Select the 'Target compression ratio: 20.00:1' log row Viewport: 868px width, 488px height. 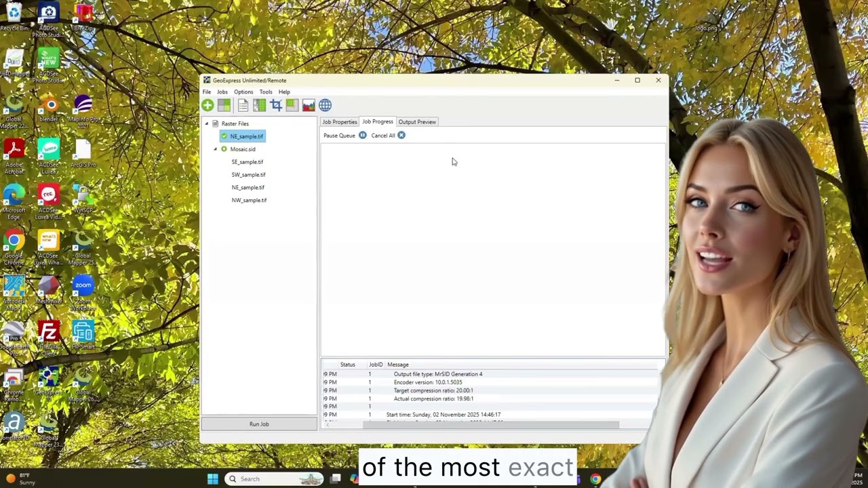[x=491, y=390]
